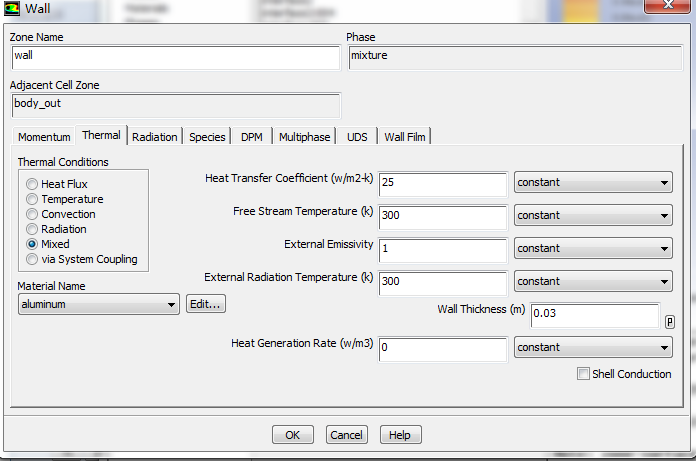Click the Cancel button
Screen dimensions: 696x461
[x=346, y=435]
